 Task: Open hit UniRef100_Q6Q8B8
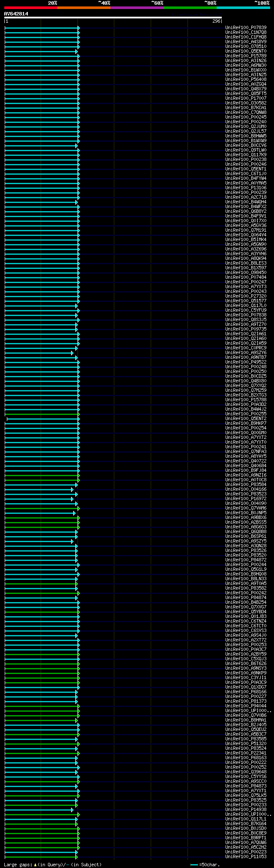coord(246,531)
